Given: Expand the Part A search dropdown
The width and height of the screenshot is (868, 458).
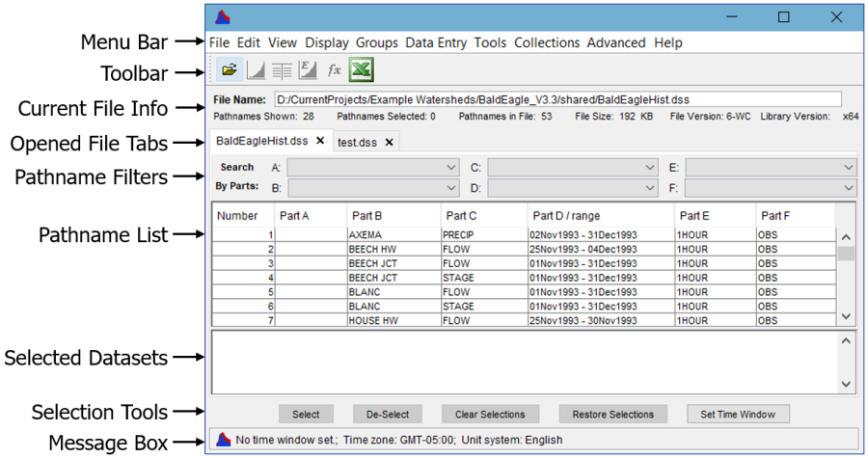Looking at the screenshot, I should 373,168.
